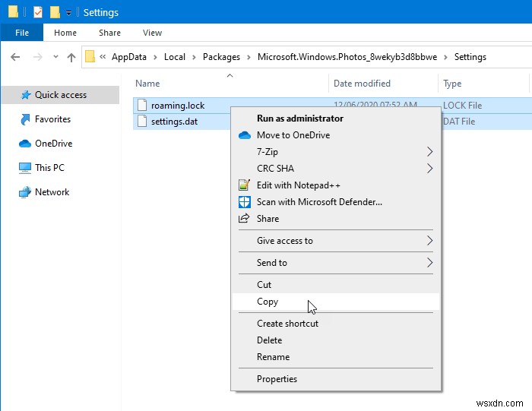Viewport: 532px width, 411px height.
Task: Click Microsoft.Windows.Photos_8wekyb3d8bbwe breadcrumb
Action: (x=347, y=57)
